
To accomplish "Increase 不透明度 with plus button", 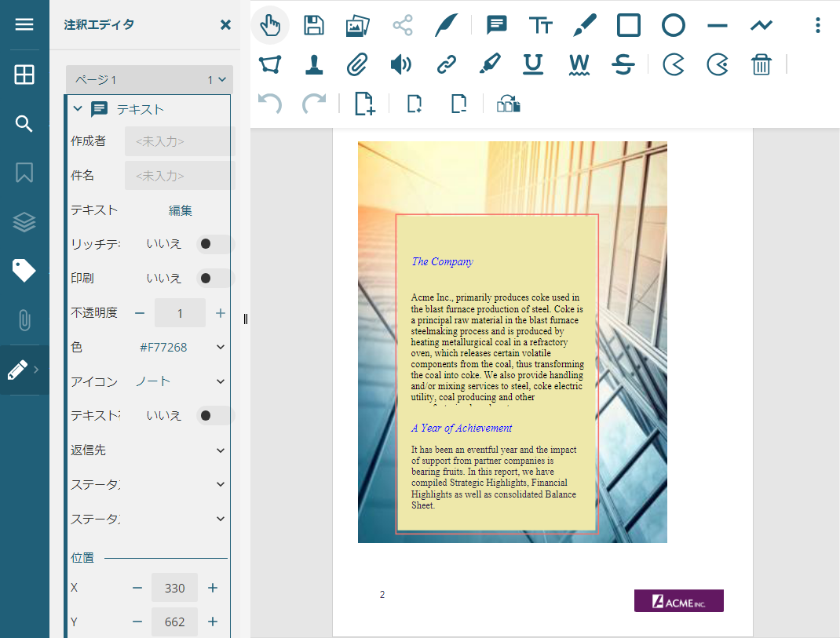I will (220, 313).
